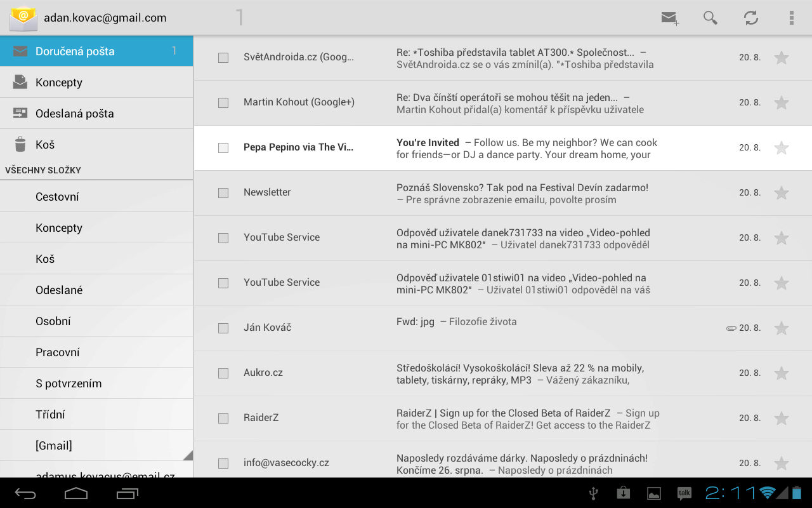
Task: Open account switcher at adan.kovac@gmail.com
Action: pyautogui.click(x=105, y=18)
